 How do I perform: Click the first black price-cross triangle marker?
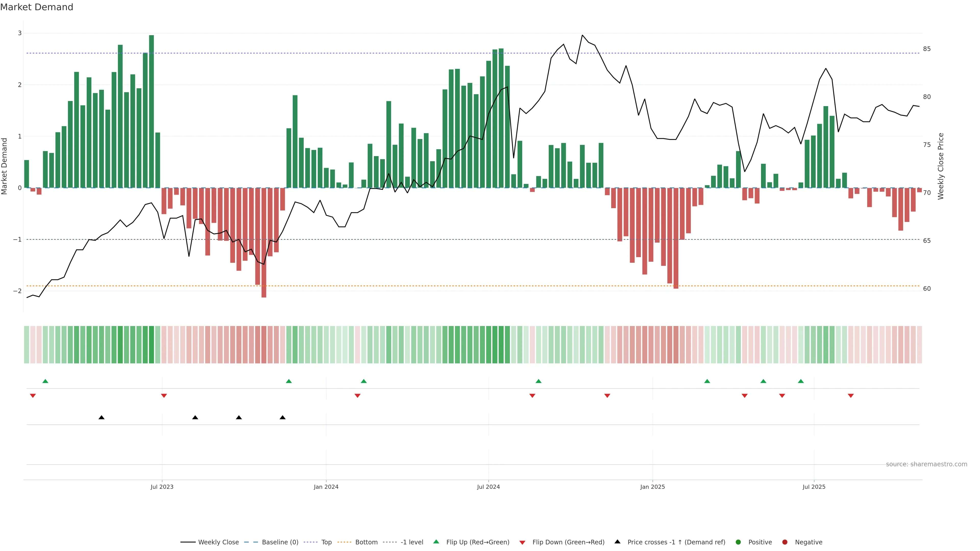101,418
